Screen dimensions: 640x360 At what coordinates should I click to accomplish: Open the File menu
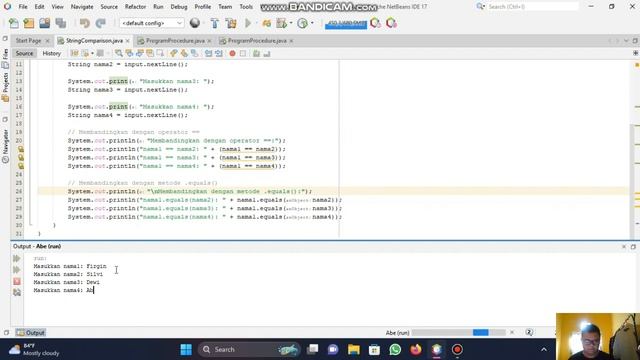pos(23,7)
